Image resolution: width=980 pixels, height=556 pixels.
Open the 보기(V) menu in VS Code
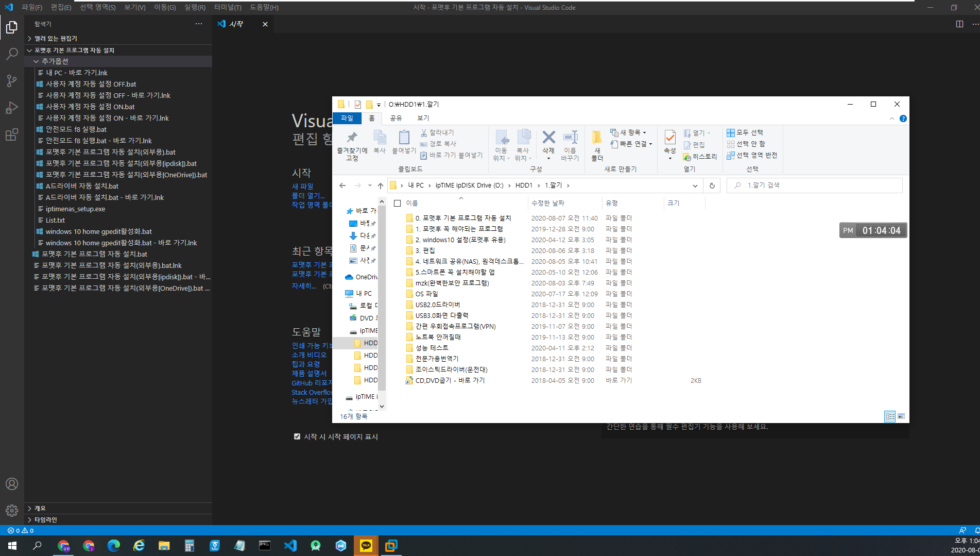pyautogui.click(x=135, y=7)
